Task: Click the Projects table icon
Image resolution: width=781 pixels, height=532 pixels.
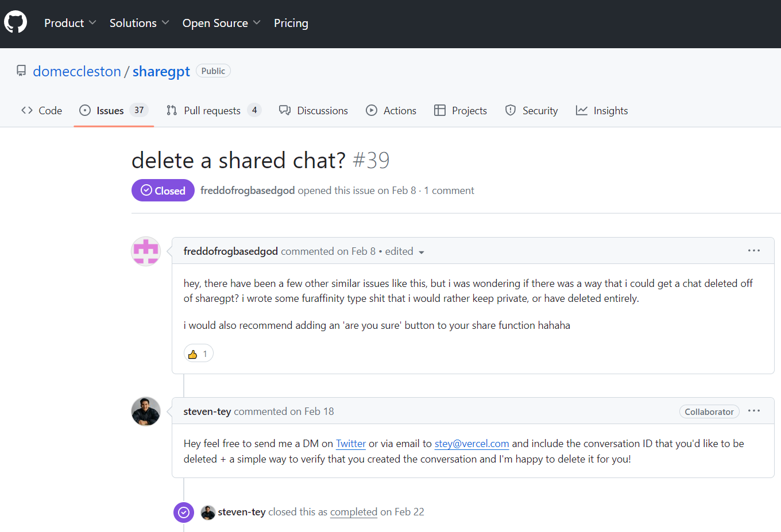Action: [440, 110]
